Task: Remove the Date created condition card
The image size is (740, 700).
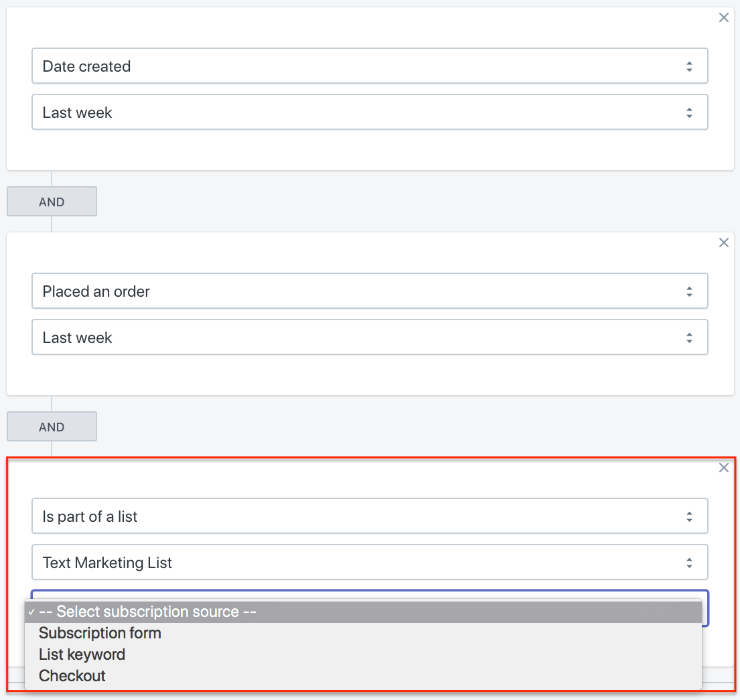Action: click(723, 17)
